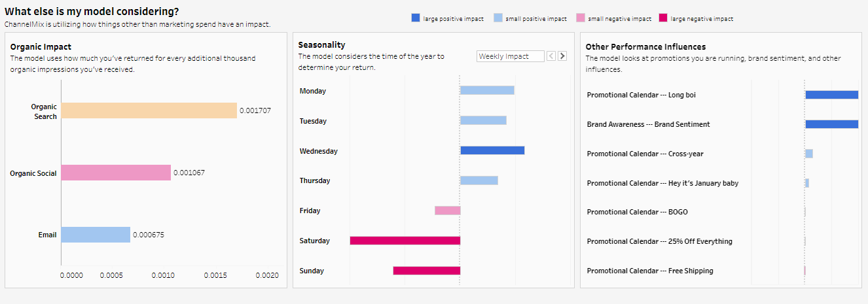Click the Monday seasonality bar
The height and width of the screenshot is (304, 868).
487,90
